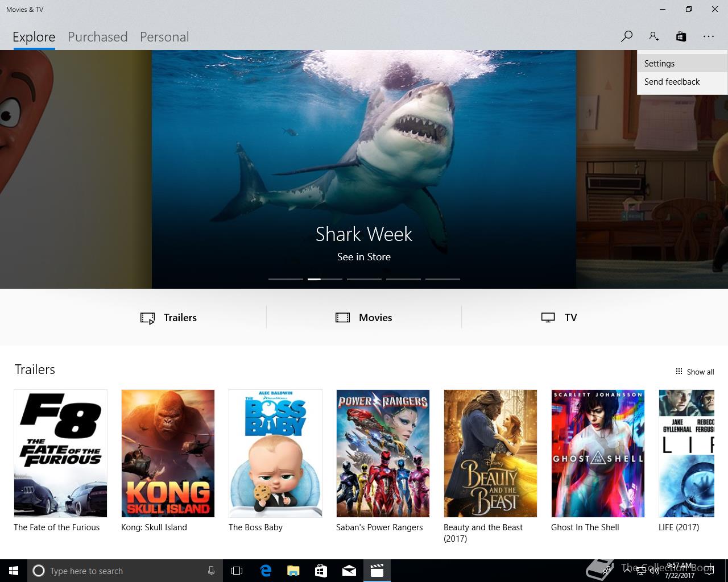Viewport: 728px width, 582px height.
Task: Select the first carousel page indicator
Action: pos(286,279)
